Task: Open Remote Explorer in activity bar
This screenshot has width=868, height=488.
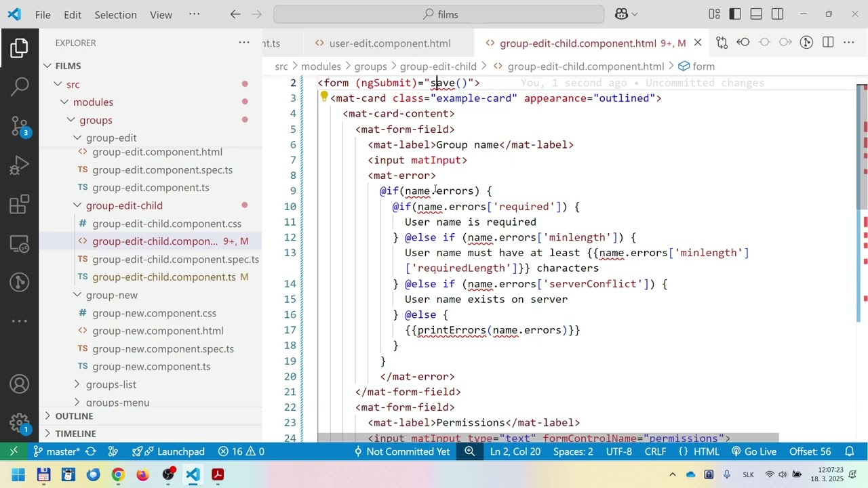Action: pos(20,243)
